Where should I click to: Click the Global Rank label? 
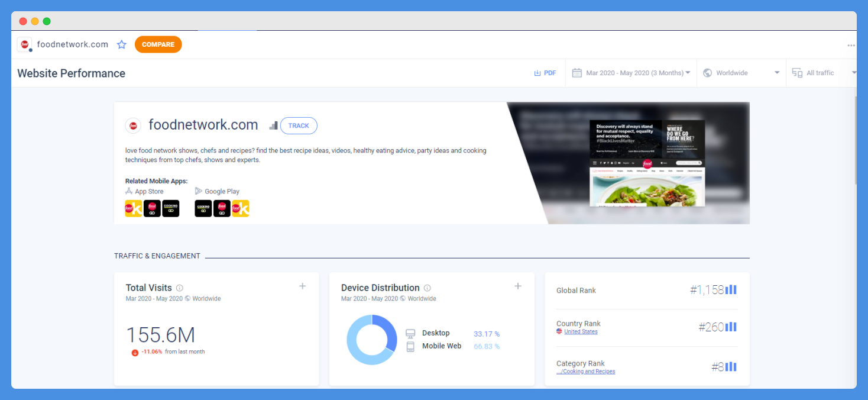[576, 291]
